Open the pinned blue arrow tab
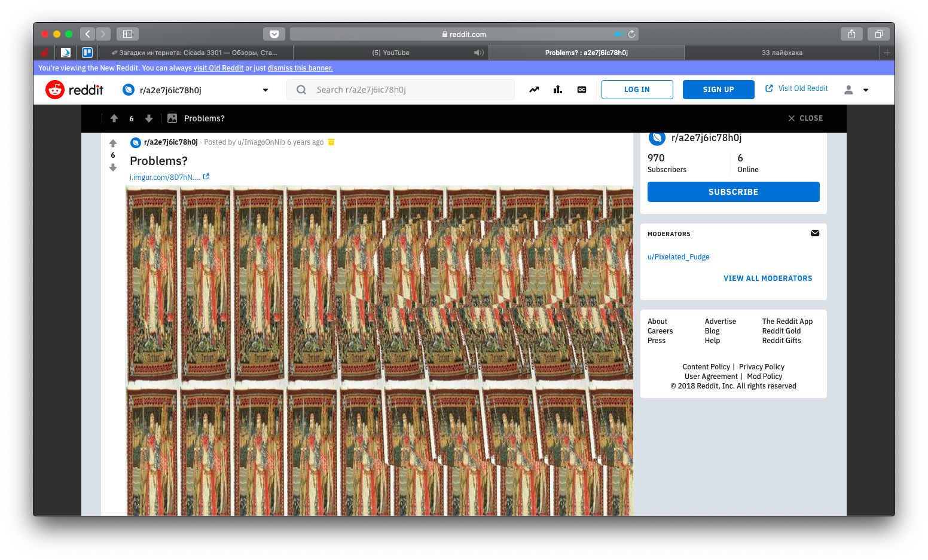The height and width of the screenshot is (560, 928). (66, 53)
